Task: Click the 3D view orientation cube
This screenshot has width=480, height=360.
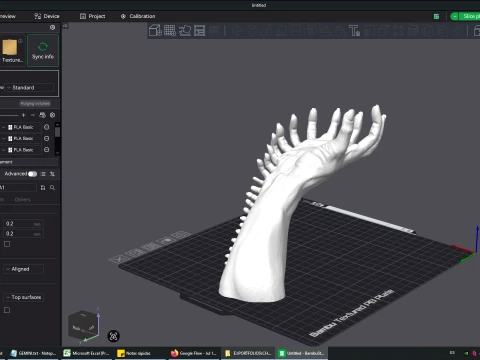Action: [83, 326]
